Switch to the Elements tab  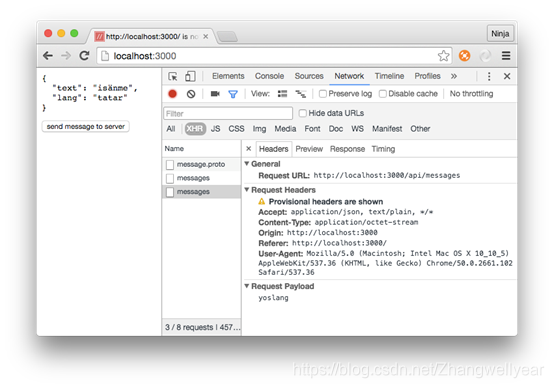click(228, 76)
